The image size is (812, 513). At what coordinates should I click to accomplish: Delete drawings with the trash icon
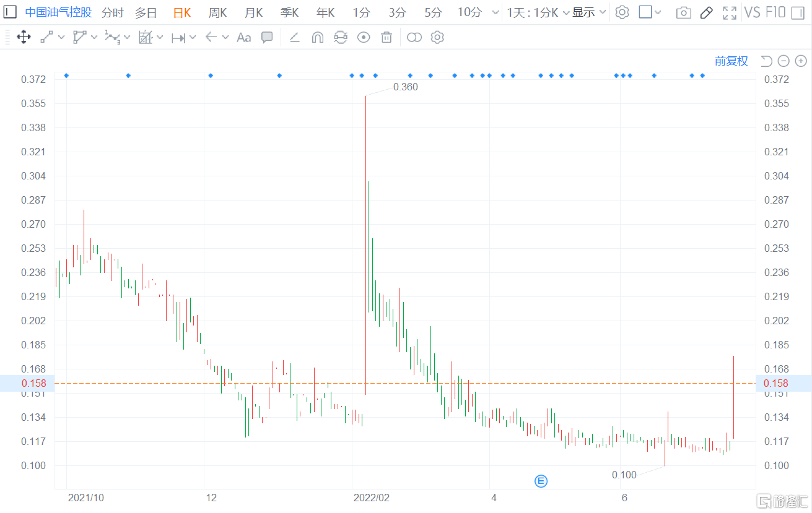tap(386, 37)
